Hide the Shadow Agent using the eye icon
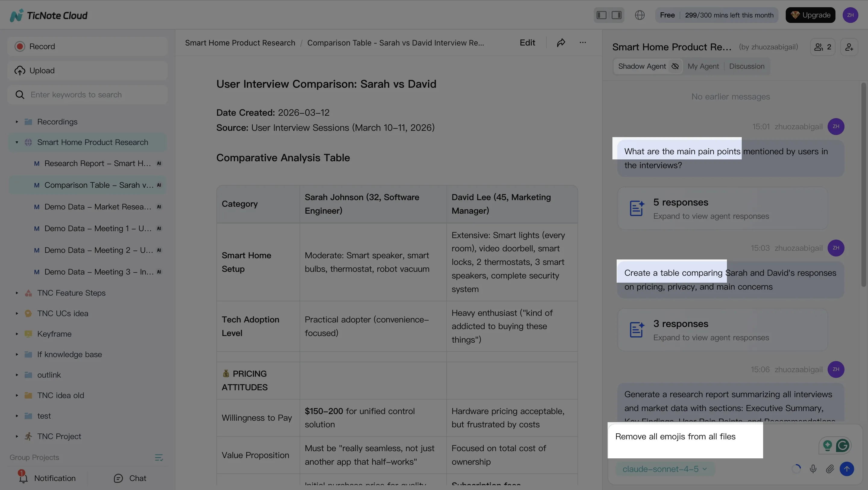This screenshot has width=868, height=490. click(675, 66)
